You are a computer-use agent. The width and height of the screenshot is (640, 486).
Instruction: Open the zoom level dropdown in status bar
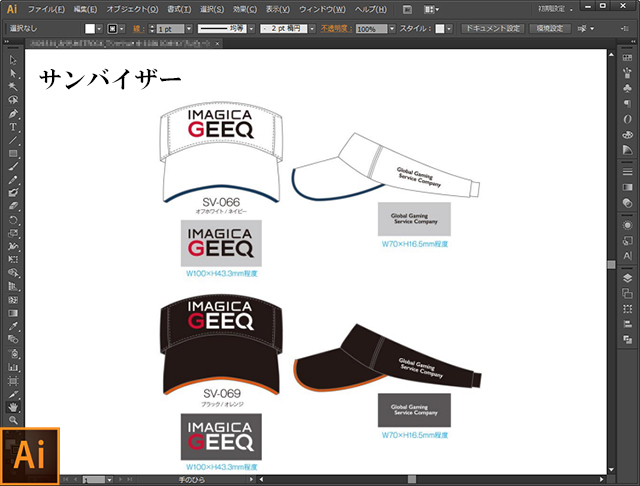(109, 479)
